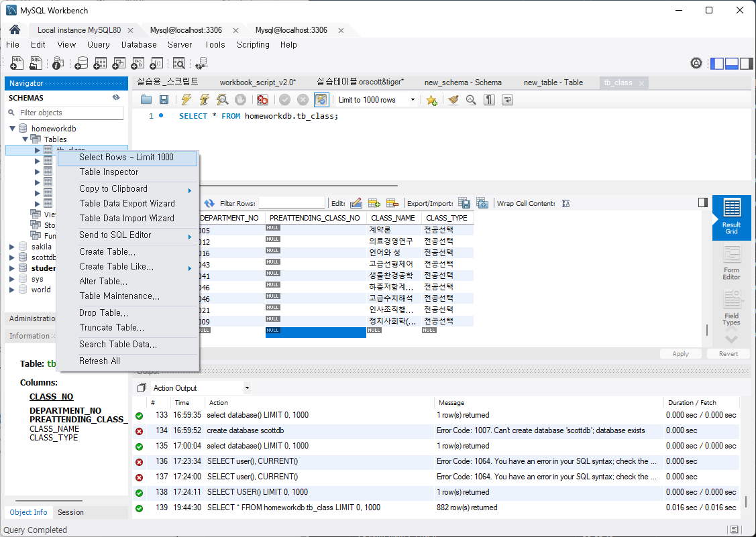Open the Workbench home screen icon
Screen dimensions: 756x537
pyautogui.click(x=15, y=30)
